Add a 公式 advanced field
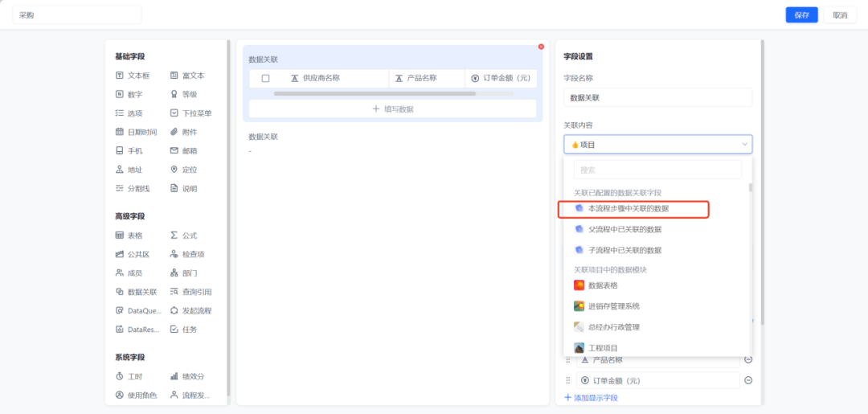Image resolution: width=868 pixels, height=414 pixels. pos(184,236)
